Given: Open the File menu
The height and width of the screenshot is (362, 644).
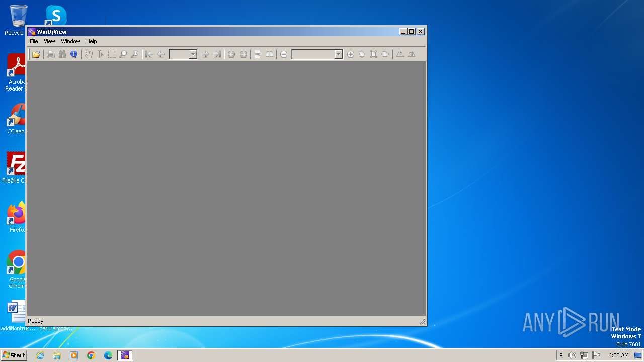Looking at the screenshot, I should click(x=34, y=41).
